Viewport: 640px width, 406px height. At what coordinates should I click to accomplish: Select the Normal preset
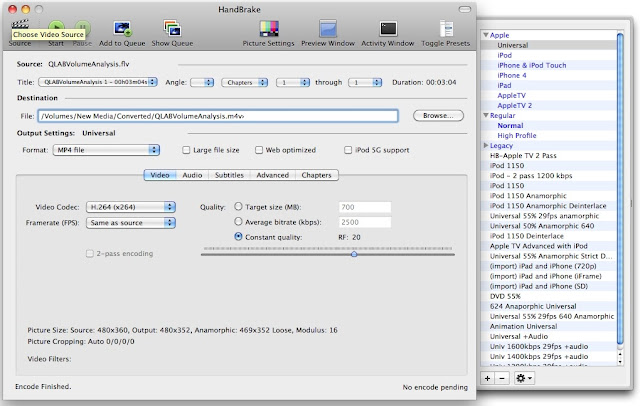coord(510,126)
